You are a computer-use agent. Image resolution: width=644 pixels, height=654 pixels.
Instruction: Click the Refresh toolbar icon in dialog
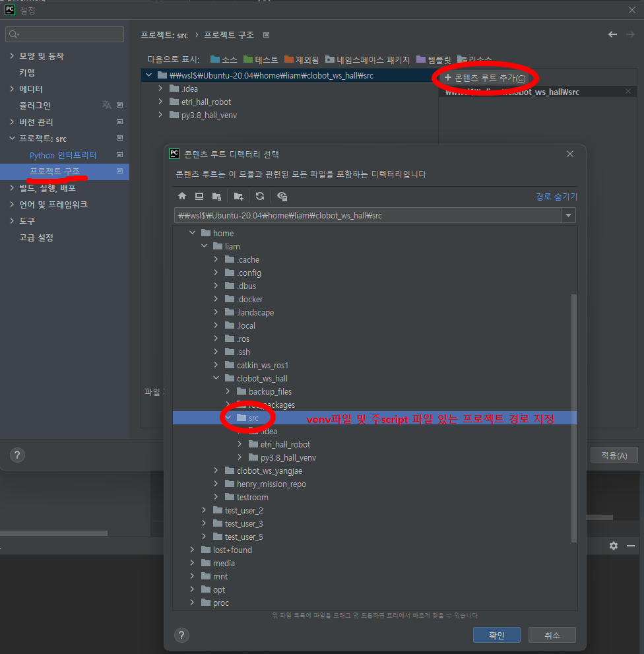click(260, 196)
